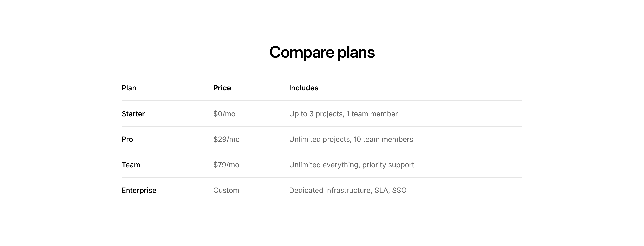644x246 pixels.
Task: Click the $0/mo Starter price
Action: (224, 114)
